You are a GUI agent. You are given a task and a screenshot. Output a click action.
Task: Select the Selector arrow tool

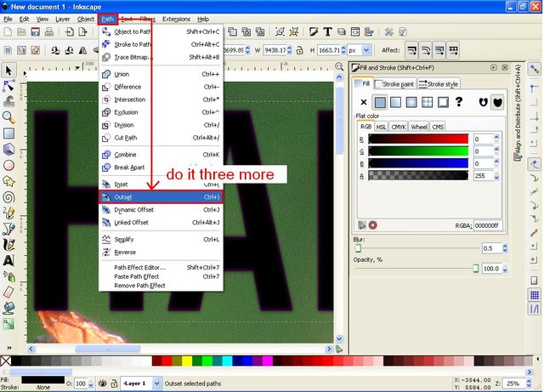point(8,71)
